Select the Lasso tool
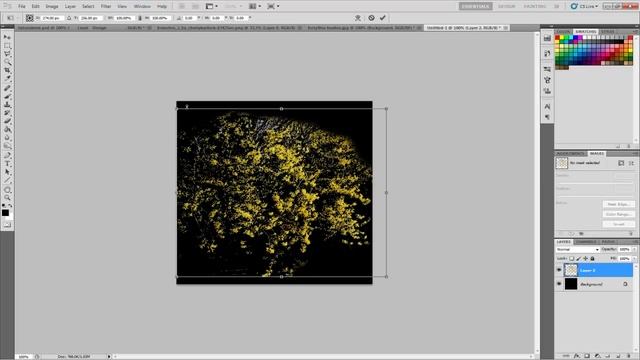This screenshot has height=360, width=640. [x=7, y=54]
